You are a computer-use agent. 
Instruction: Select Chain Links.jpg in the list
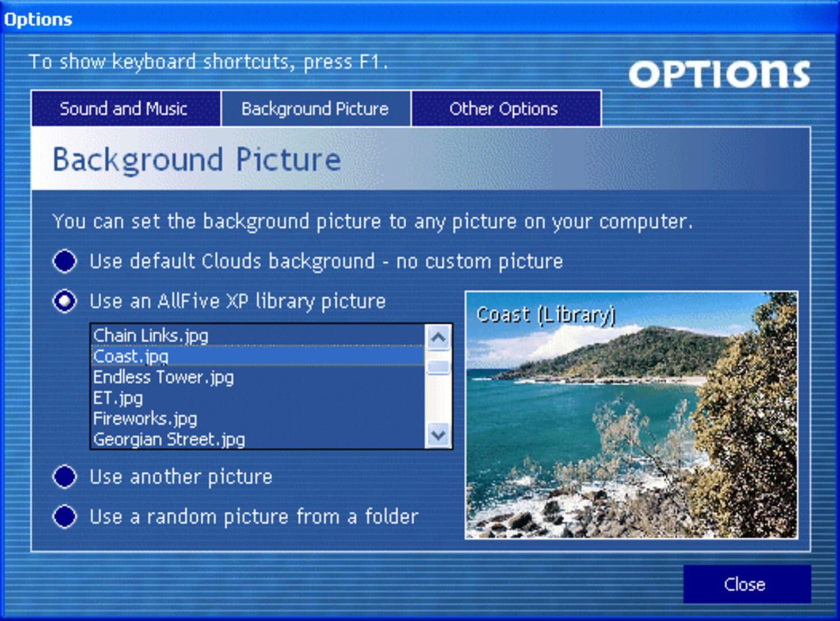(151, 335)
